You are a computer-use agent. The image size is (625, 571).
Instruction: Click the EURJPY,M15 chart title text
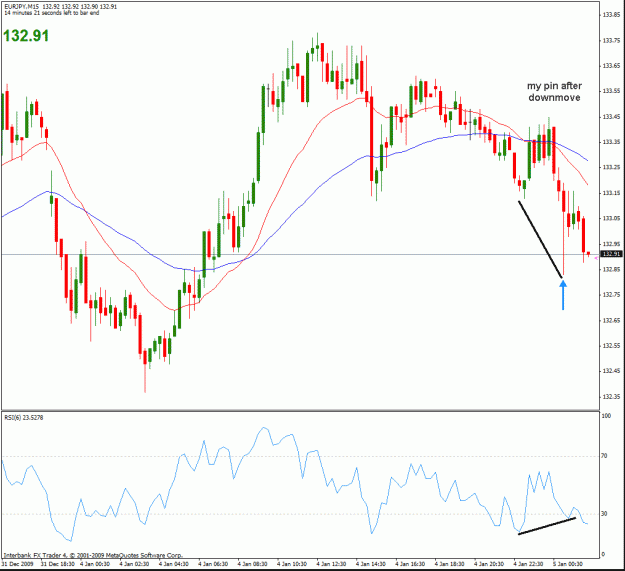21,7
